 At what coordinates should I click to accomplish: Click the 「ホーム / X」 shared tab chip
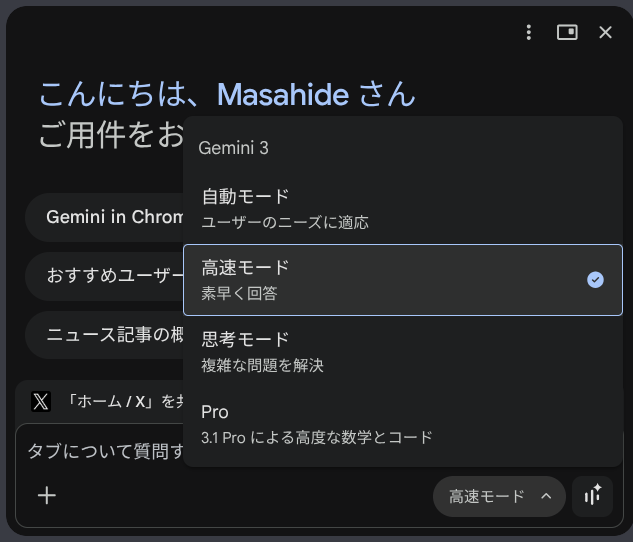(120, 402)
